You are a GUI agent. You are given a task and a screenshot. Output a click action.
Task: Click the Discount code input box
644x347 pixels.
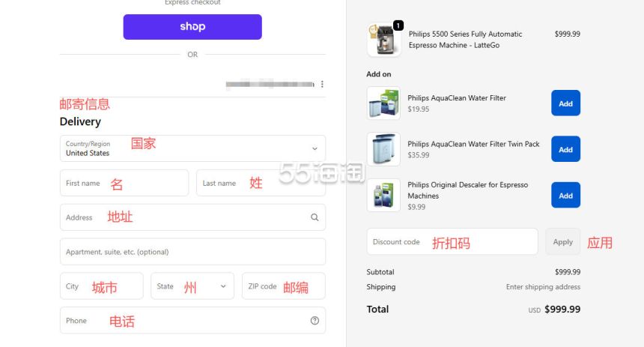[452, 242]
